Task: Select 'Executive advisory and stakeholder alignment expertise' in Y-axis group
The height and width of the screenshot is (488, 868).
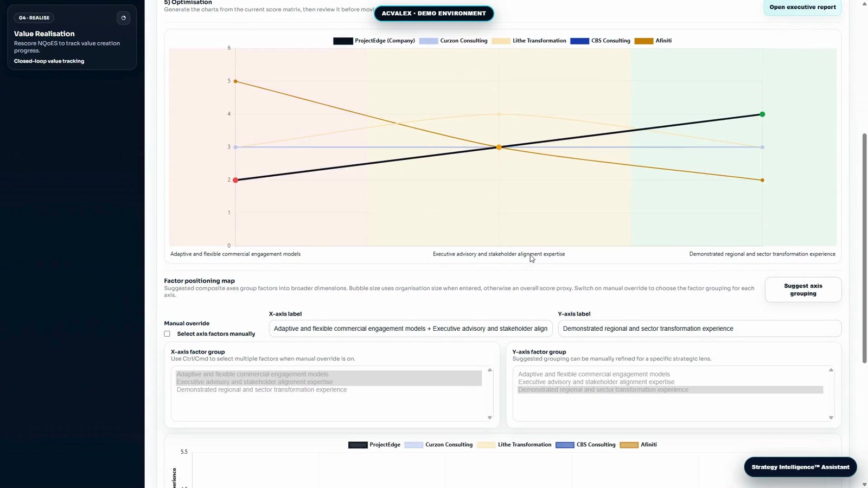Action: [x=671, y=382]
